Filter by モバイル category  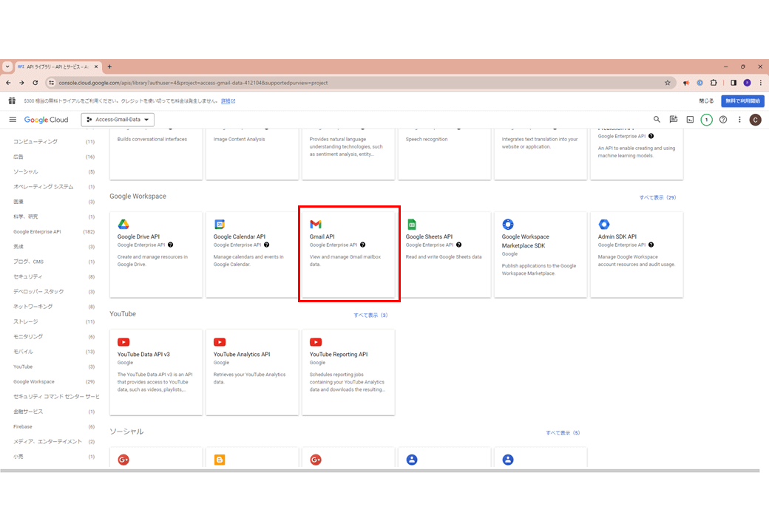pos(23,352)
